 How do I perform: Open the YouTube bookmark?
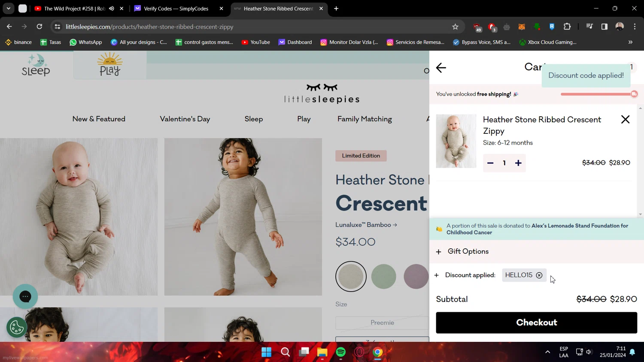click(x=256, y=42)
